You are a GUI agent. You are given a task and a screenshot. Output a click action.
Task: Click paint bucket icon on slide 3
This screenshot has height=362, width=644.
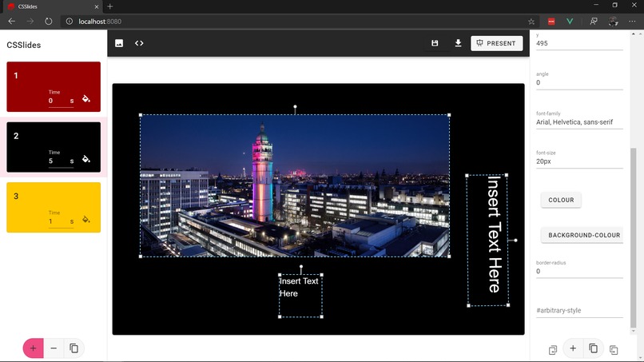point(85,220)
